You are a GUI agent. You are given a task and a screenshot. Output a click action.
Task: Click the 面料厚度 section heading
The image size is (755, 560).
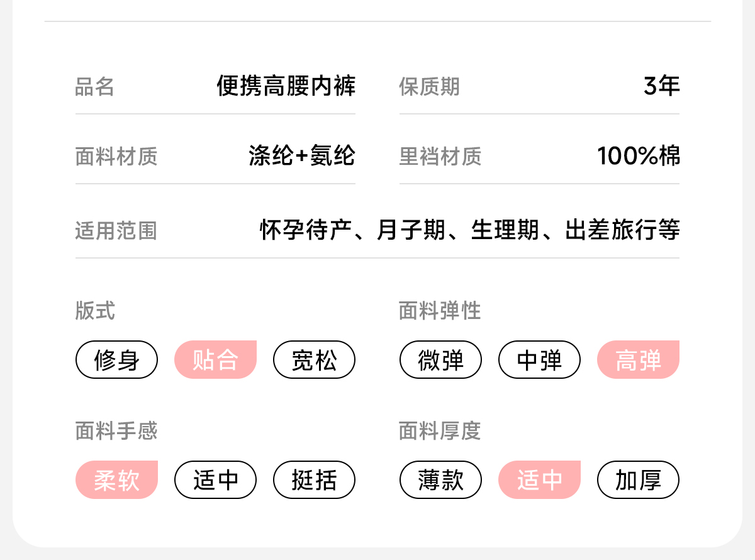point(440,431)
